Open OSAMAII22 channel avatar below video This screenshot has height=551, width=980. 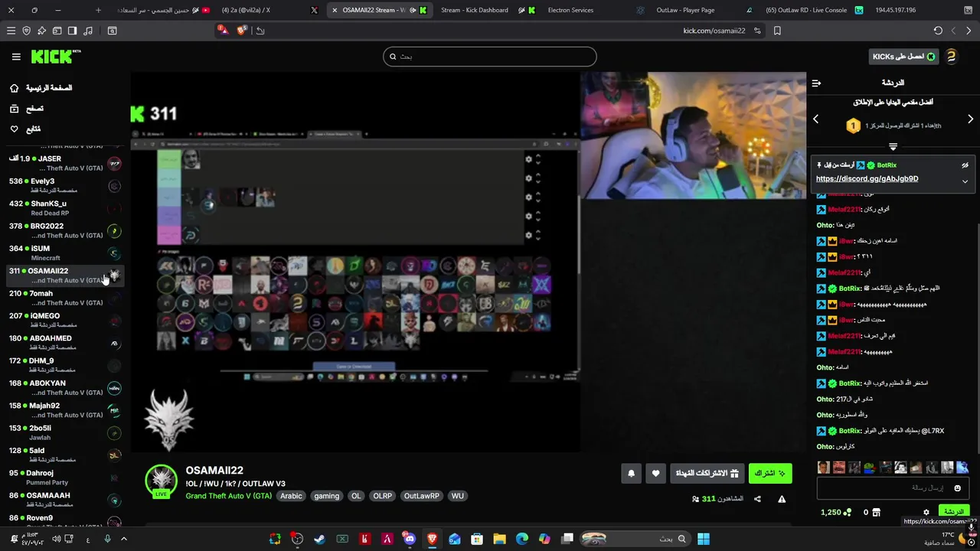pyautogui.click(x=162, y=481)
